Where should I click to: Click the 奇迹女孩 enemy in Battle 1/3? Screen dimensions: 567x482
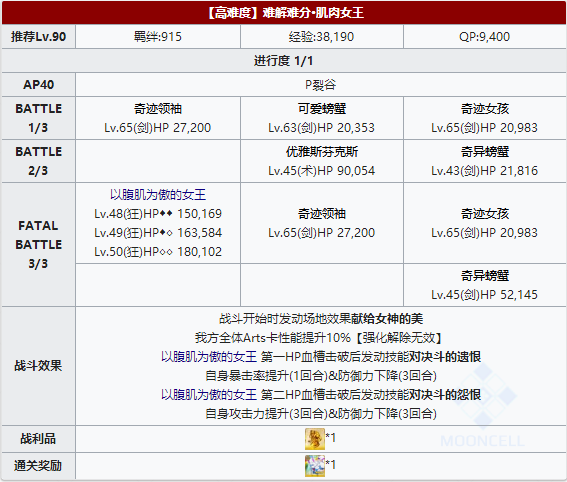click(x=485, y=118)
